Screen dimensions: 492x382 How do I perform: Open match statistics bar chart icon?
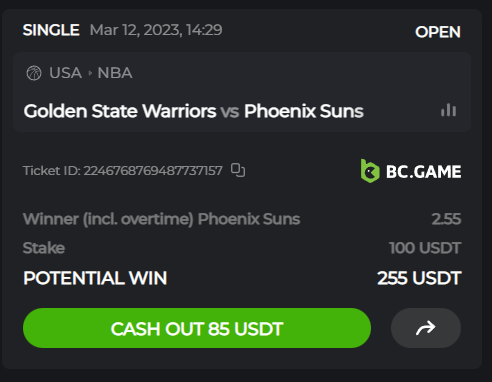point(448,110)
